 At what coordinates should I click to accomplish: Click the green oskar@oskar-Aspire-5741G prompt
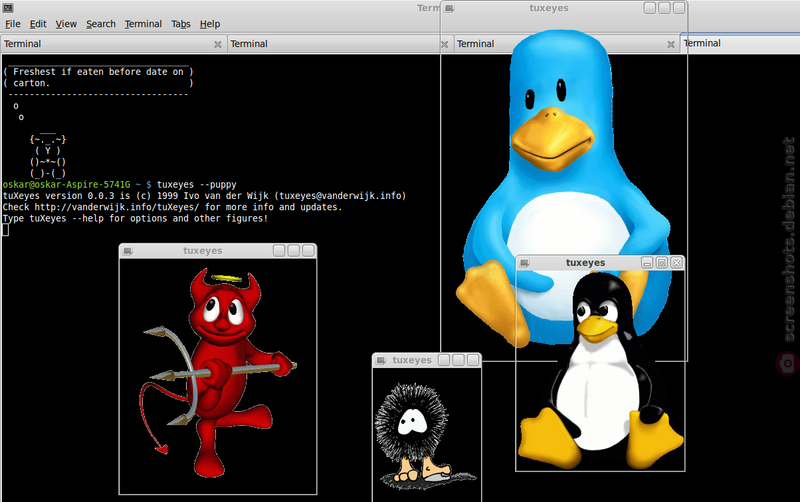coord(66,185)
